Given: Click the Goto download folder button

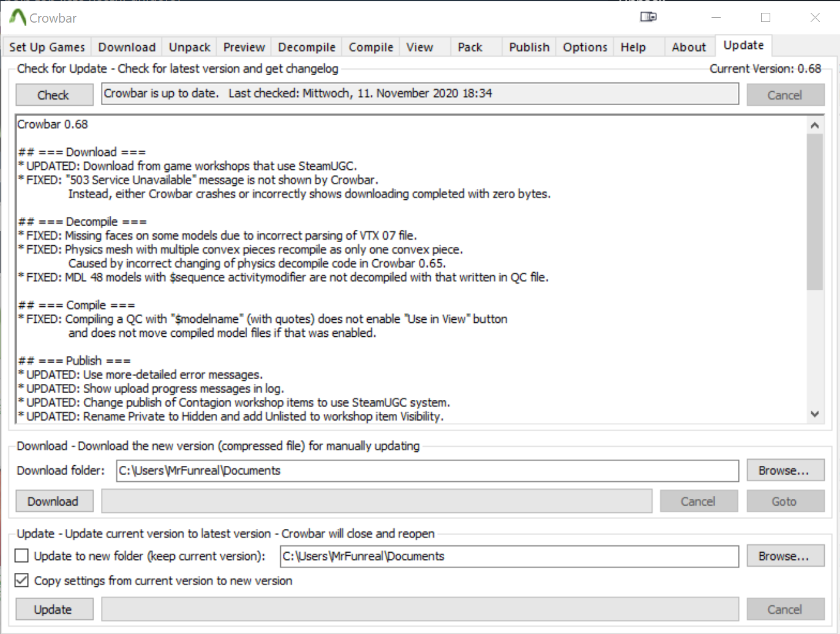Looking at the screenshot, I should click(x=785, y=501).
